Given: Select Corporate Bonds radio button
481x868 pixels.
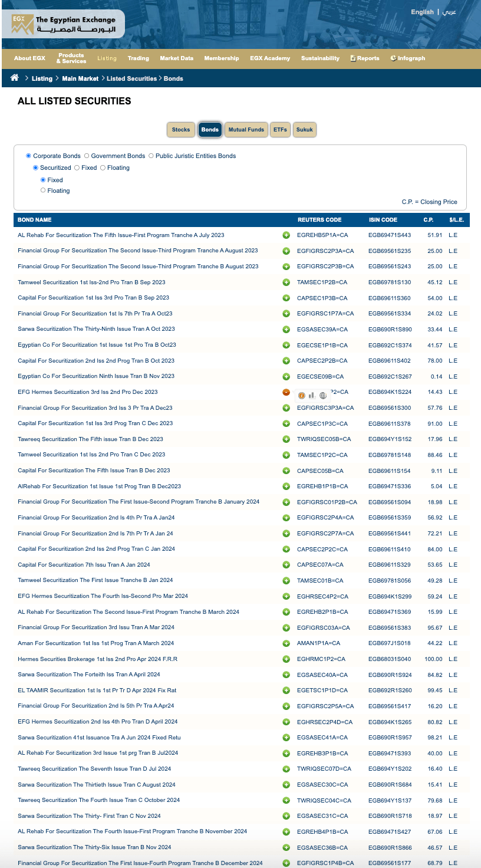Looking at the screenshot, I should pyautogui.click(x=28, y=156).
